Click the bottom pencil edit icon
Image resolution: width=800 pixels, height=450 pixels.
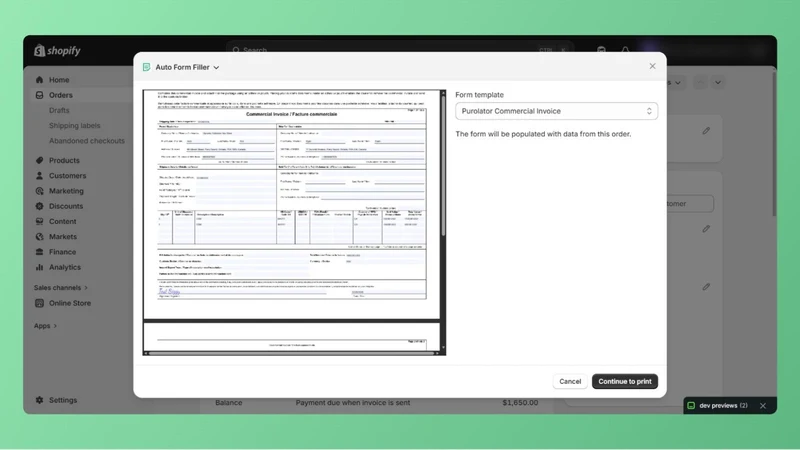tap(706, 287)
